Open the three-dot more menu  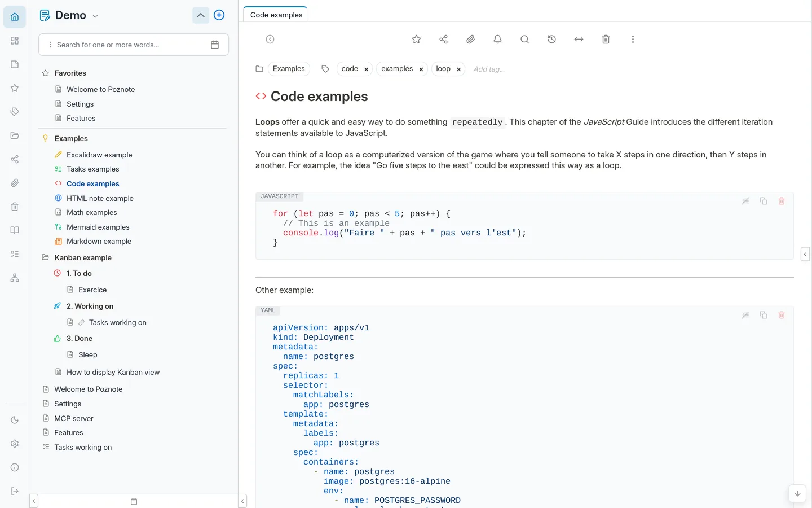[633, 39]
